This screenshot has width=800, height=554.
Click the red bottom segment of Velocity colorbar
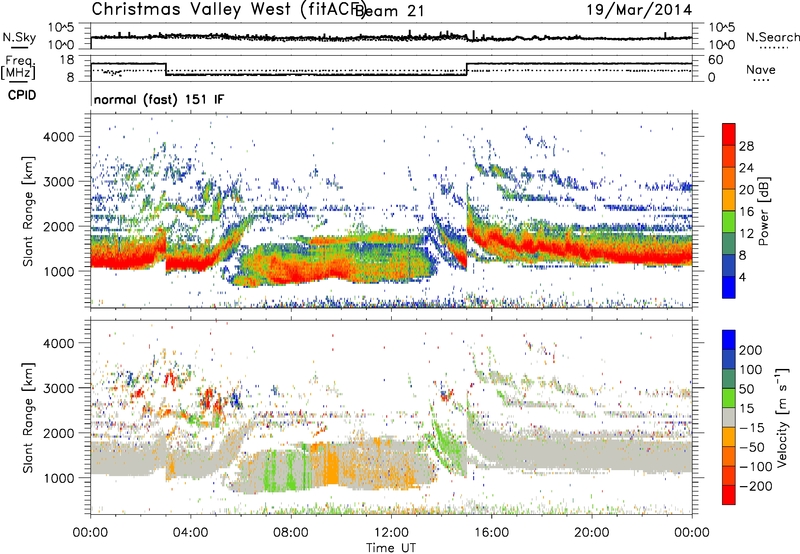click(x=729, y=495)
